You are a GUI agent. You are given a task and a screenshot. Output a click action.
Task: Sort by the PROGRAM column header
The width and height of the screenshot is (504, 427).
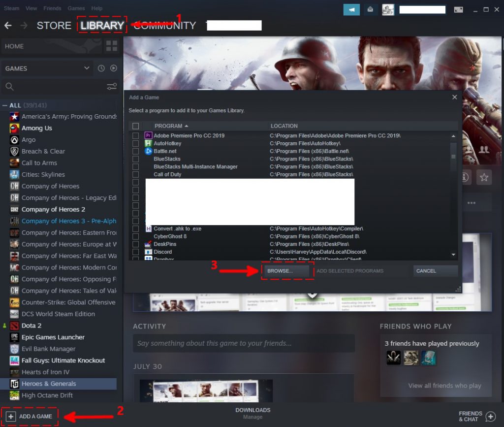[x=171, y=126]
